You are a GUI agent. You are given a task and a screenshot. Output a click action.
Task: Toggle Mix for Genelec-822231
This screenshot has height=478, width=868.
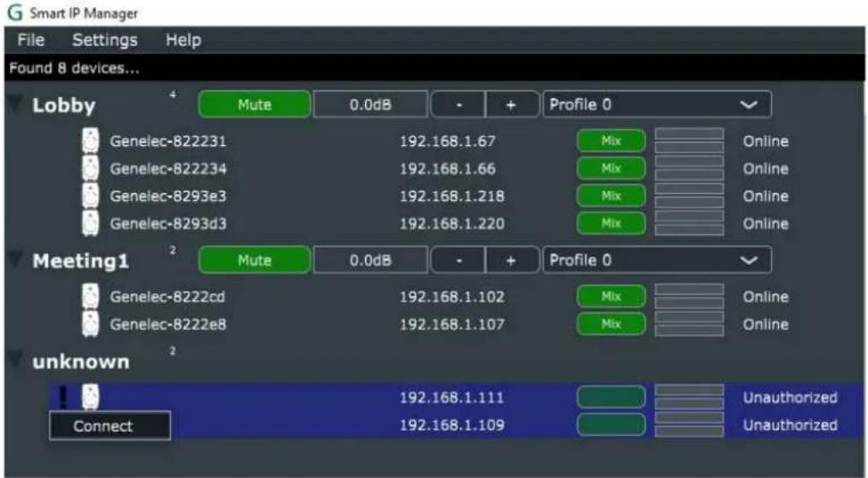tap(611, 140)
